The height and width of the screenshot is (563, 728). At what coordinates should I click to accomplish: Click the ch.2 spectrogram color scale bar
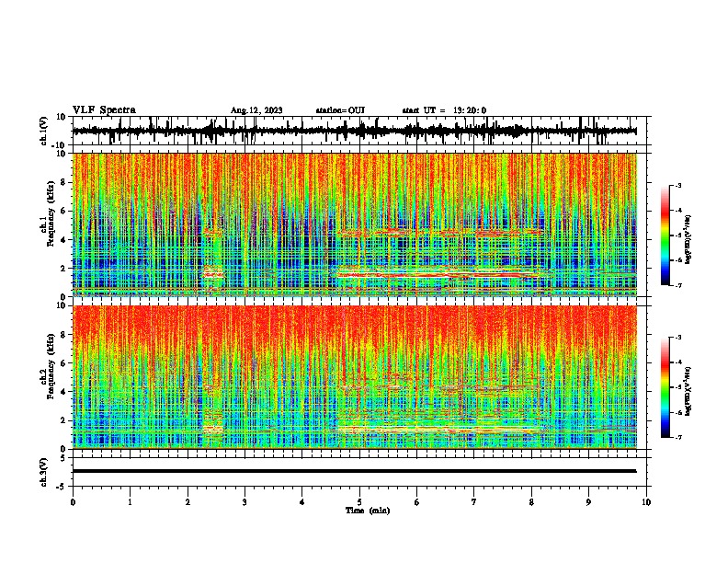pos(665,387)
